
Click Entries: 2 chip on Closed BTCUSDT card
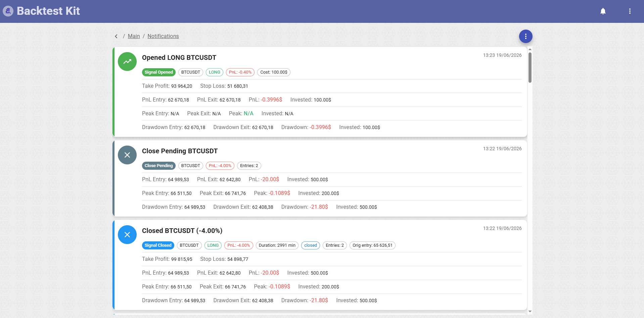[x=335, y=245]
